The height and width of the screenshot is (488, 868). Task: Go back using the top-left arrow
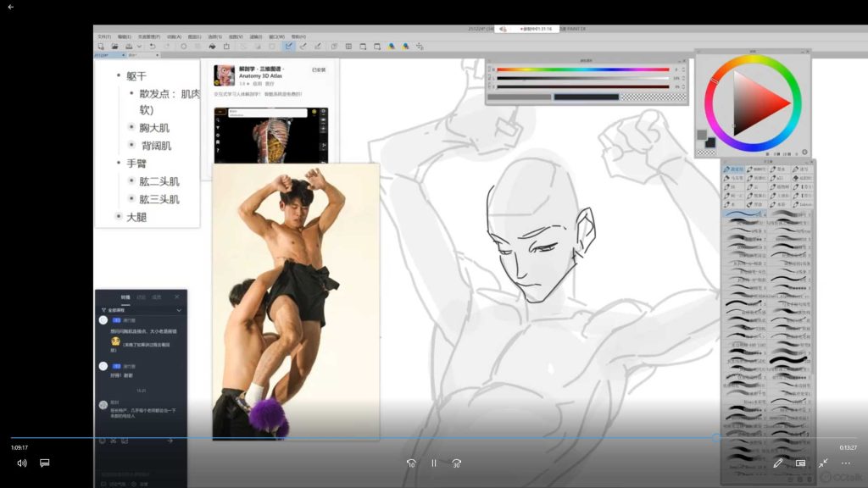click(x=10, y=7)
